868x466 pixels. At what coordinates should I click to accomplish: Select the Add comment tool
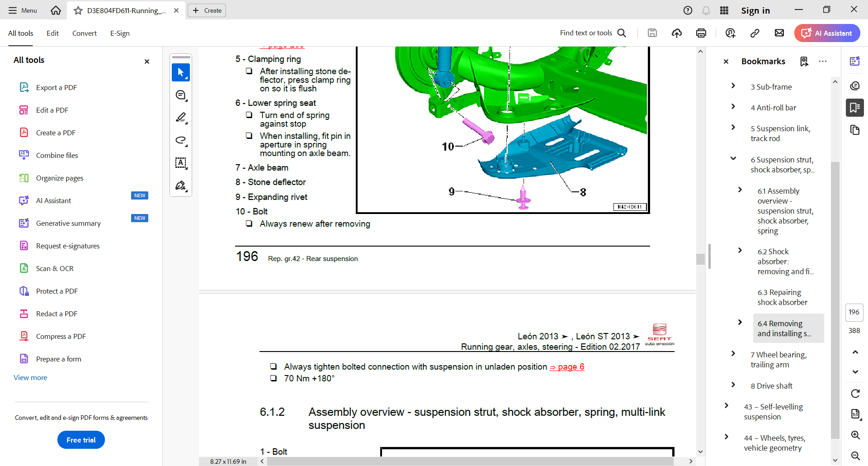(x=181, y=95)
